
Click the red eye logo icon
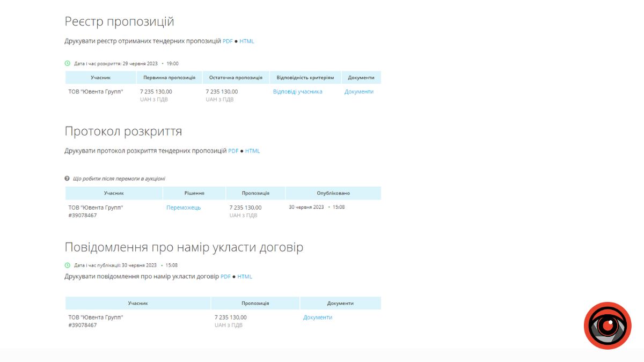(608, 326)
